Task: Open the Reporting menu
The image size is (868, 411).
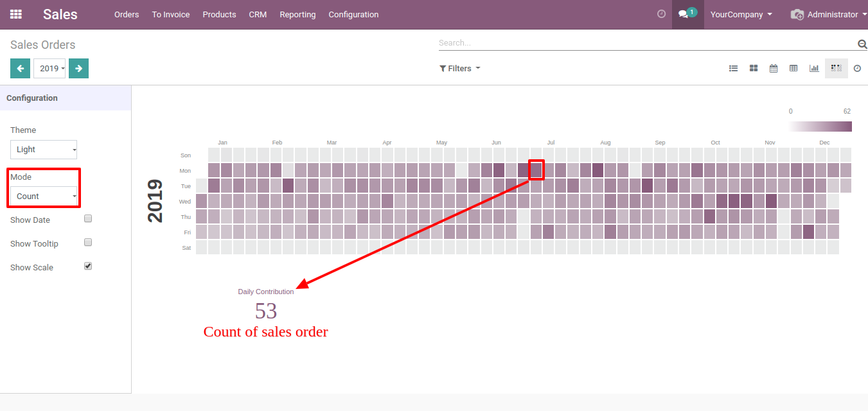Action: (297, 14)
